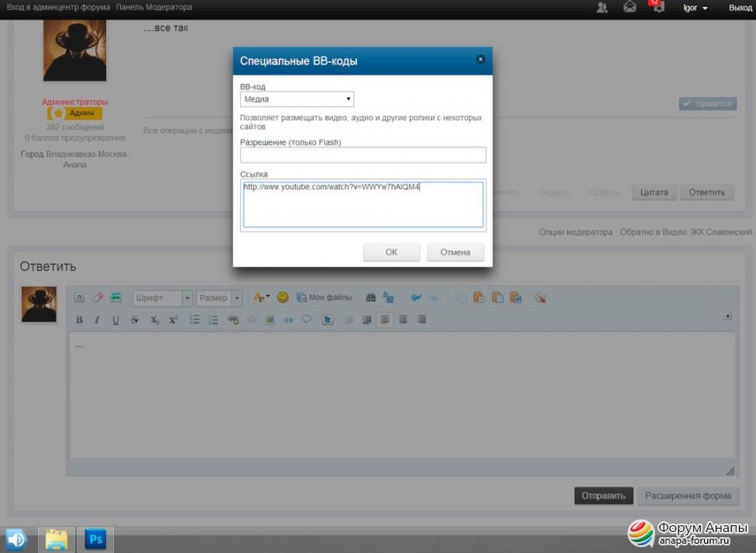
Task: Go to Панель Модератора
Action: tap(154, 8)
